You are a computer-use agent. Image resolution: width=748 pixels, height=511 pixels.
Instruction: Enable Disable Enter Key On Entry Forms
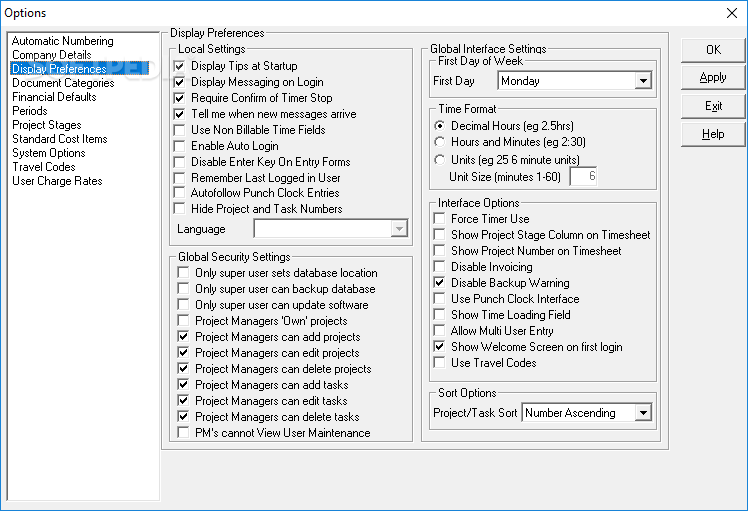[x=179, y=162]
